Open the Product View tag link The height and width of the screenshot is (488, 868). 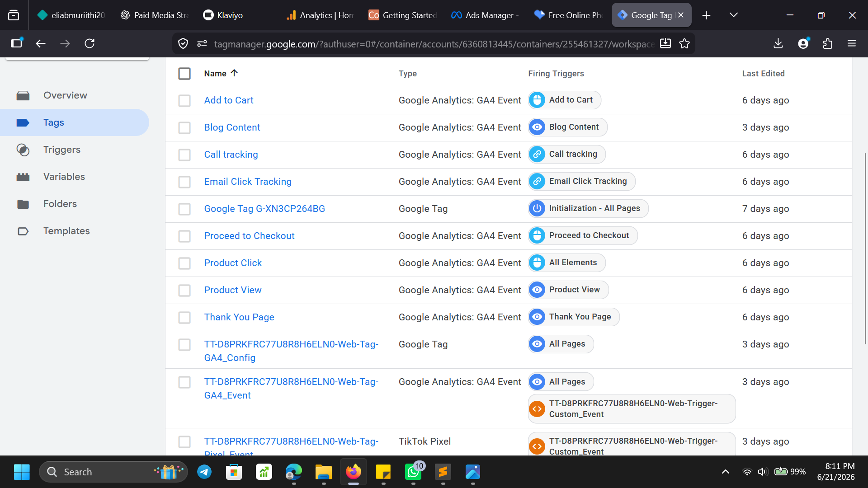click(x=233, y=290)
